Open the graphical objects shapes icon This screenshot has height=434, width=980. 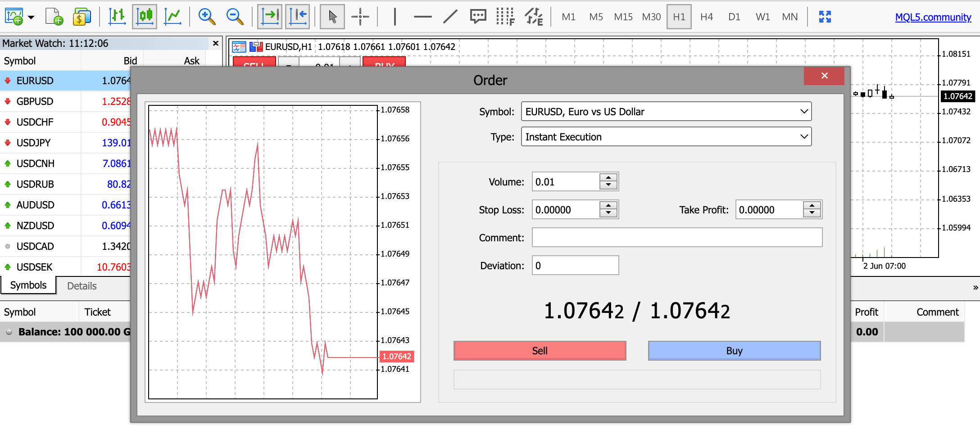(x=534, y=17)
